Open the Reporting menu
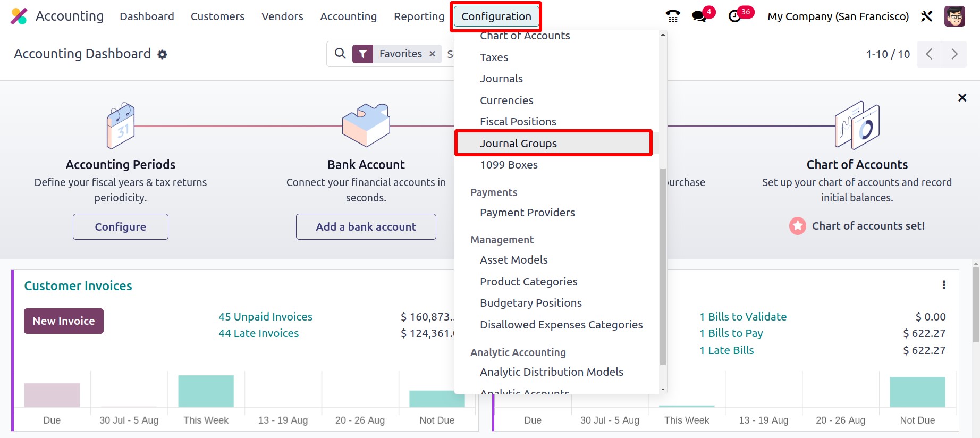The width and height of the screenshot is (980, 438). tap(419, 16)
